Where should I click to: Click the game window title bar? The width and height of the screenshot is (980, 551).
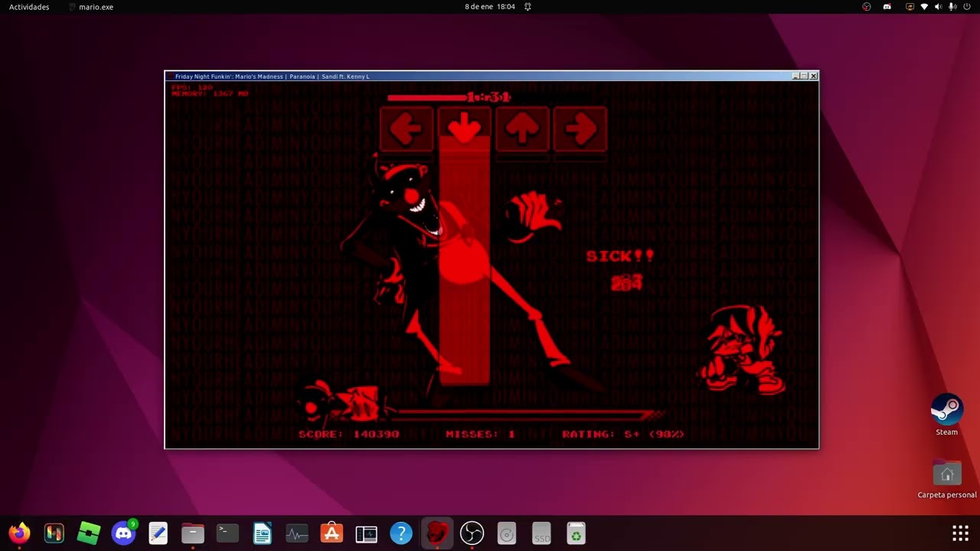click(492, 76)
